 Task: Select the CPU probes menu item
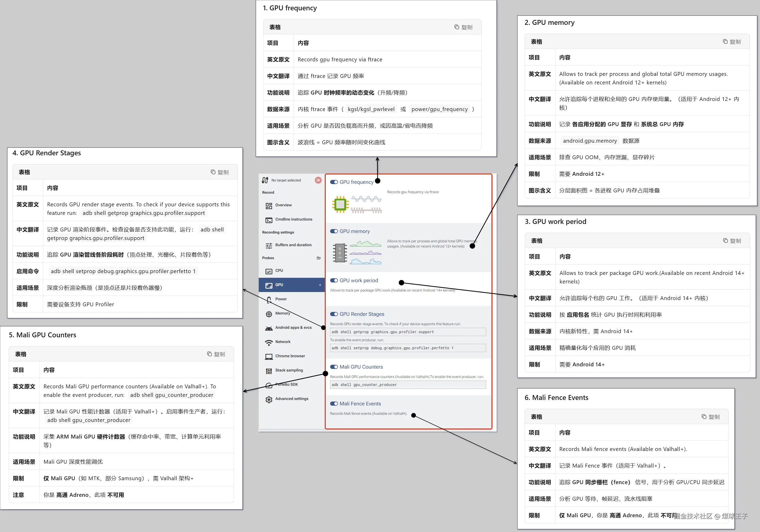279,271
